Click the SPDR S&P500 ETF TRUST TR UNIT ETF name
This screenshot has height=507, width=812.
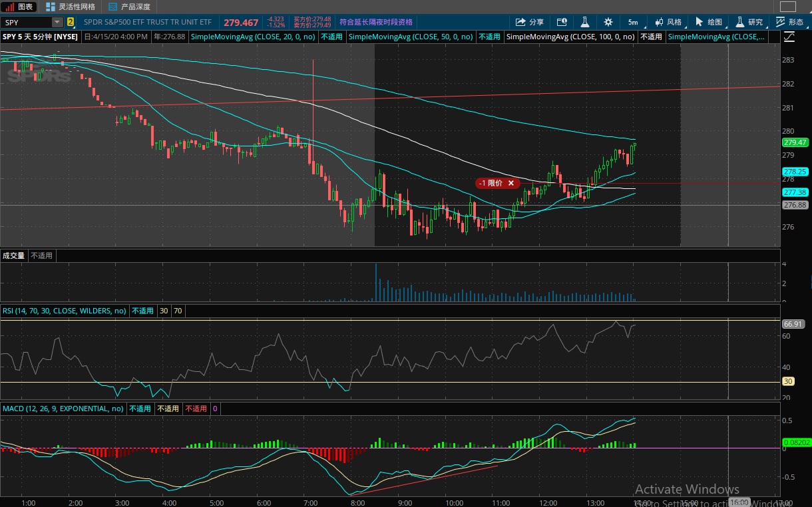pos(148,22)
